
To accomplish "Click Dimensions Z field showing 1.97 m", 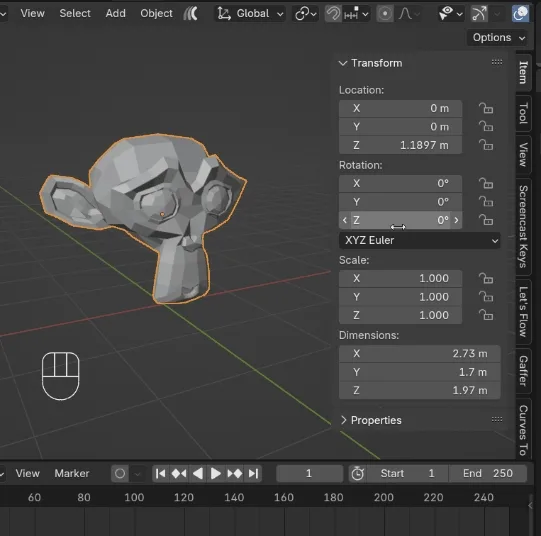I will pos(420,390).
